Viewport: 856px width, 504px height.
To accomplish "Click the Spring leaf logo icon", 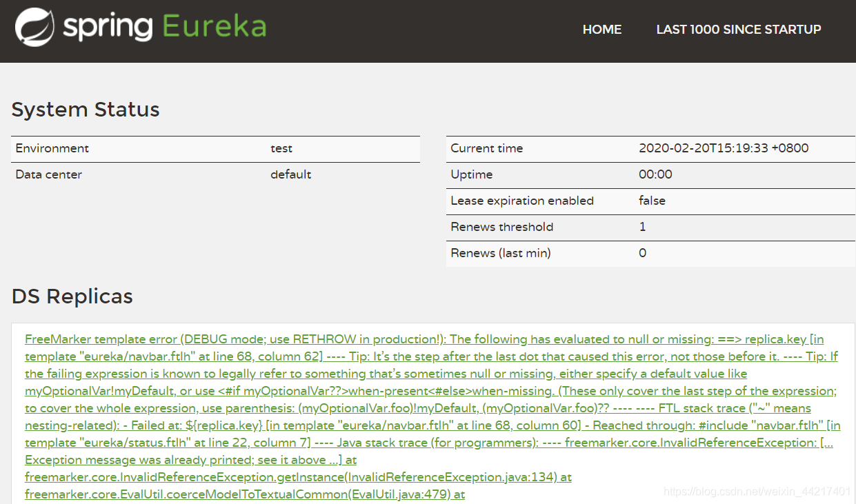I will pyautogui.click(x=34, y=28).
